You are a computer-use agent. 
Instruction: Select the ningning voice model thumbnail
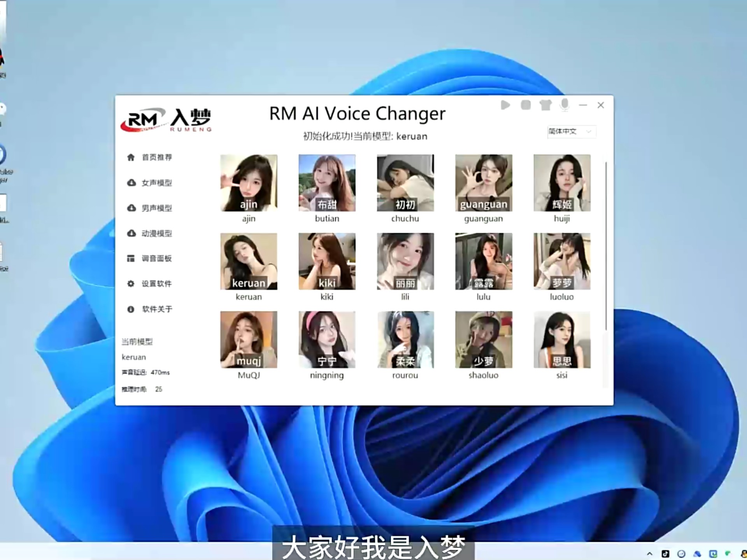(327, 339)
